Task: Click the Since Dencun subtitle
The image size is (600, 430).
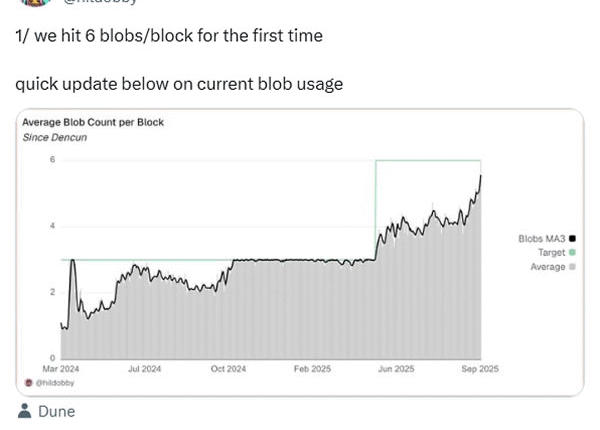Action: (55, 137)
